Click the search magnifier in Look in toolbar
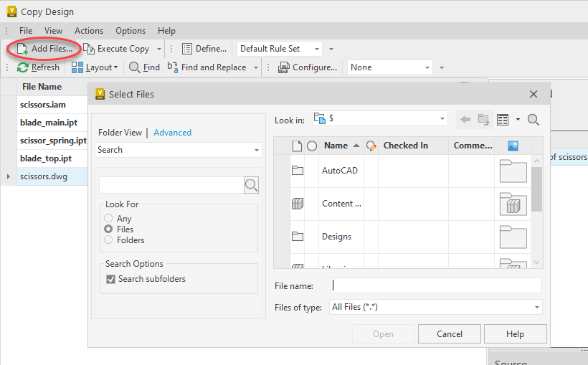588x365 pixels. [534, 120]
